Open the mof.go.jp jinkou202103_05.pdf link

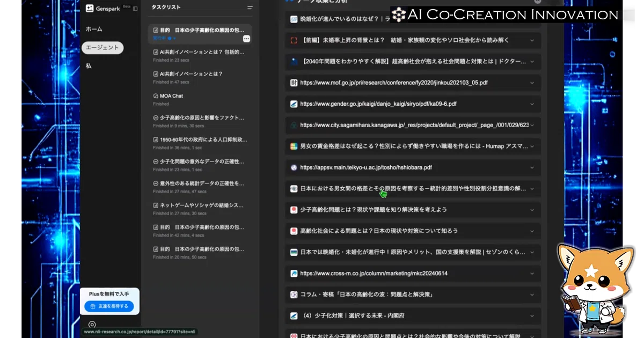point(394,83)
